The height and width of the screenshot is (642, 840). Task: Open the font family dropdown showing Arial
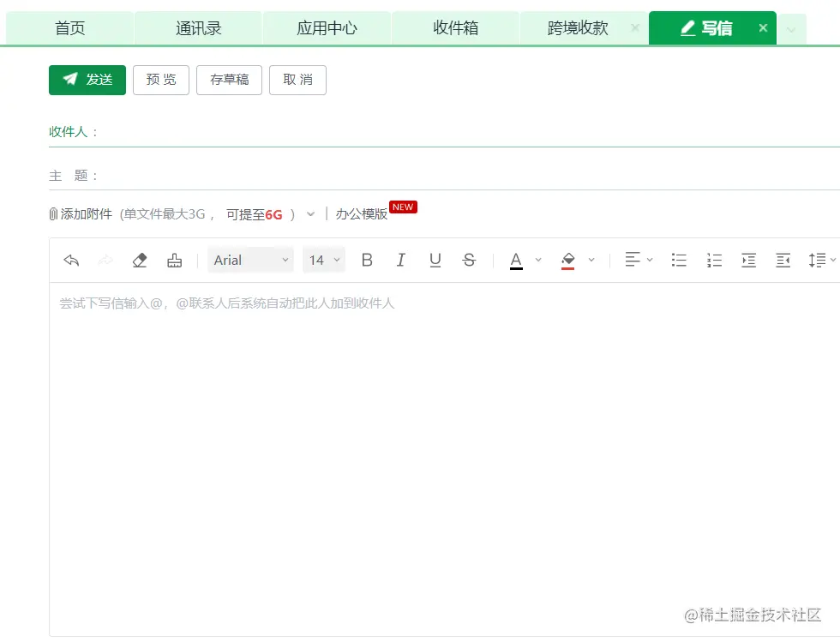[x=250, y=260]
